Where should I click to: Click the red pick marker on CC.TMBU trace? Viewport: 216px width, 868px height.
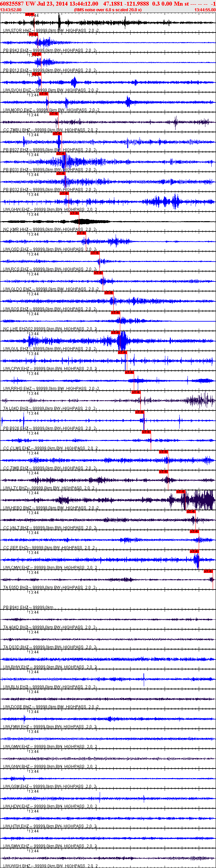click(54, 114)
